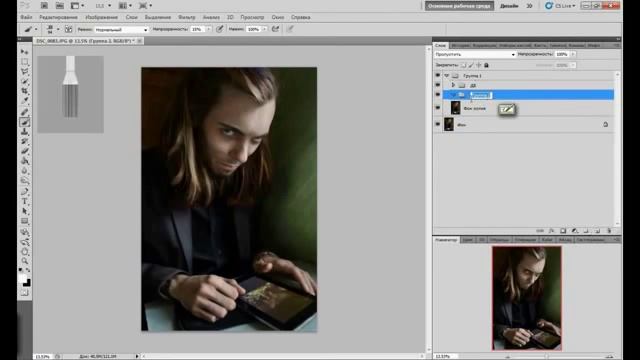Select the History Brush tool
The height and width of the screenshot is (360, 640).
click(25, 142)
